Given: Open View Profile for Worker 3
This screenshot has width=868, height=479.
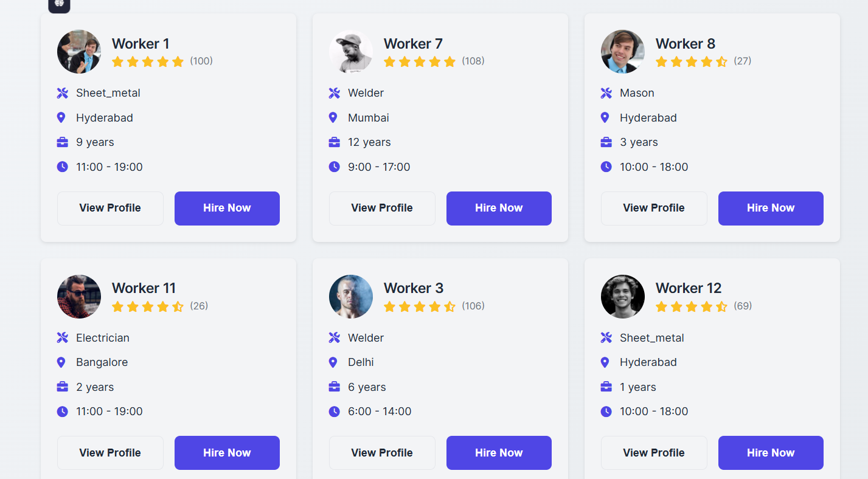Looking at the screenshot, I should point(382,453).
